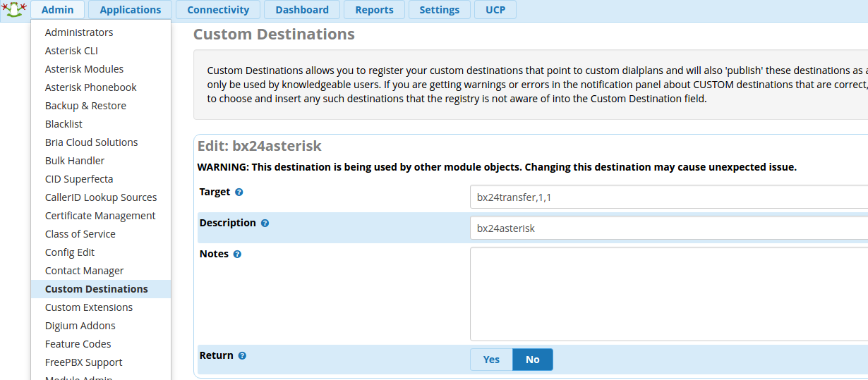Open Backup & Restore entry
Viewport: 868px width, 380px height.
pos(101,106)
